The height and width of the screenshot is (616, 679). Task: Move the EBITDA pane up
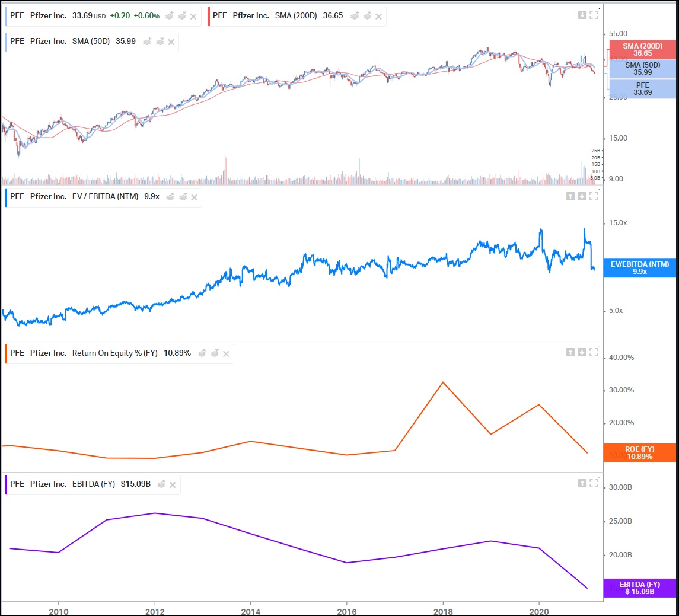pos(582,483)
